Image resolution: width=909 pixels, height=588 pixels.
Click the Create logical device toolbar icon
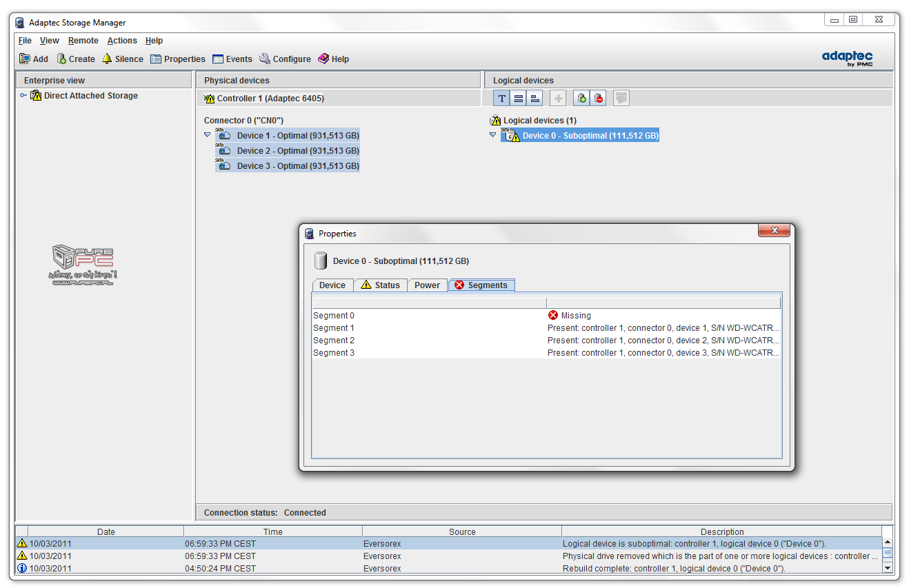61,59
